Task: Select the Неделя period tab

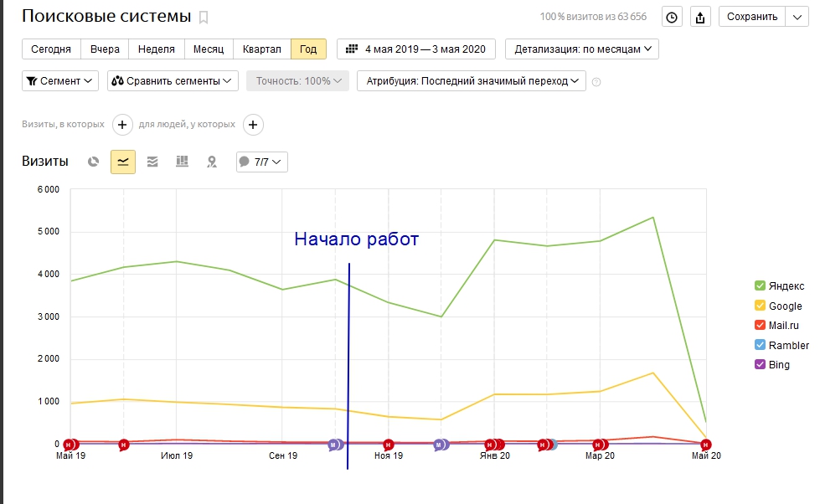Action: click(157, 49)
